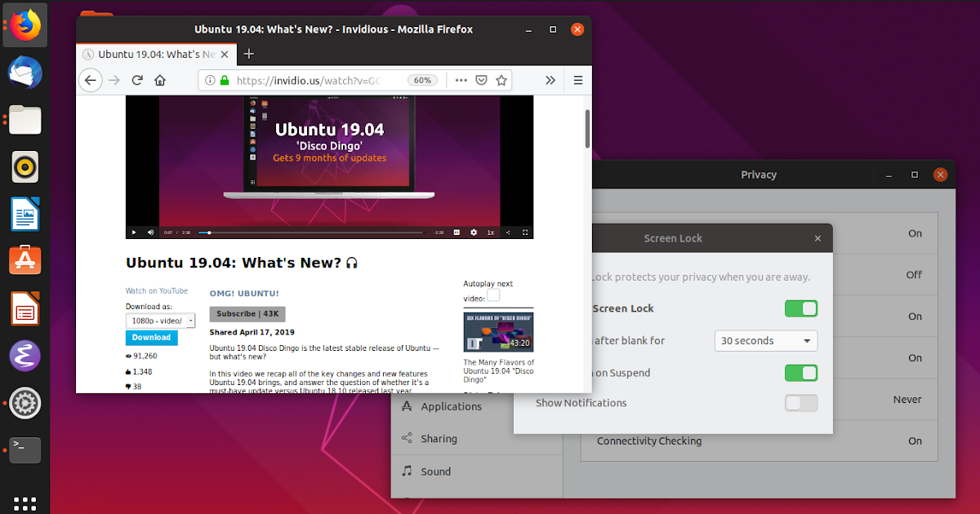Click Subscribe | 43K button
The height and width of the screenshot is (514, 980).
tap(247, 314)
